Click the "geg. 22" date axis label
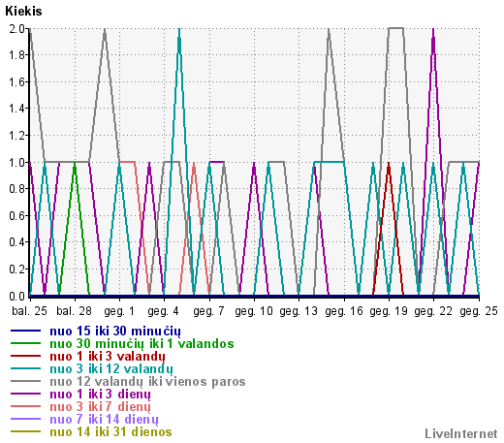This screenshot has height=443, width=504. click(x=433, y=311)
